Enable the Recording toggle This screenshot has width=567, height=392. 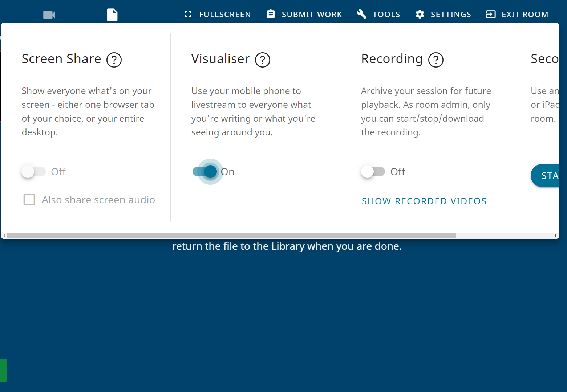[x=373, y=172]
